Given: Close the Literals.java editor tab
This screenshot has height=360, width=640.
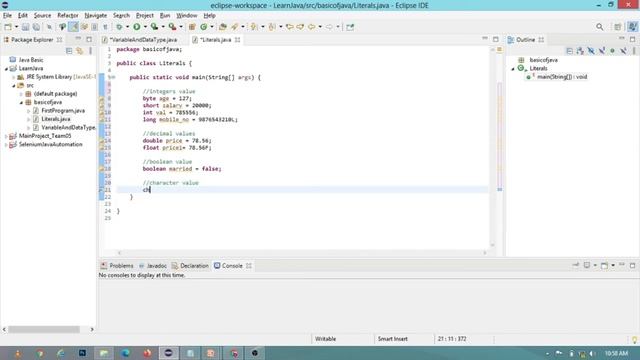Looking at the screenshot, I should coord(237,40).
